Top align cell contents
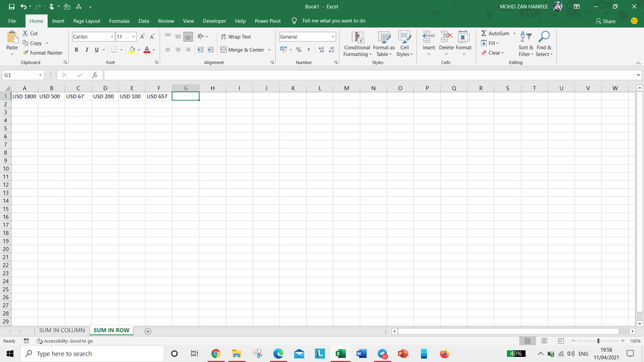Screen dimensions: 644x362 tap(168, 37)
